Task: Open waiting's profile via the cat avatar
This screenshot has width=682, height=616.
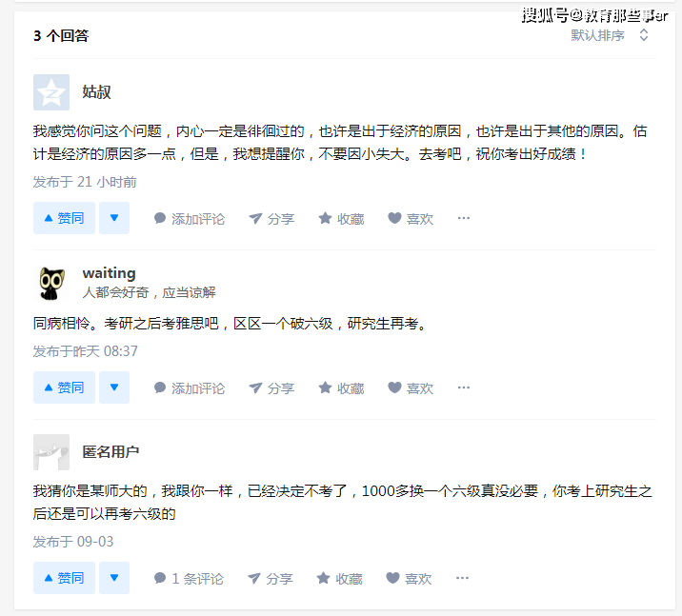Action: point(51,284)
